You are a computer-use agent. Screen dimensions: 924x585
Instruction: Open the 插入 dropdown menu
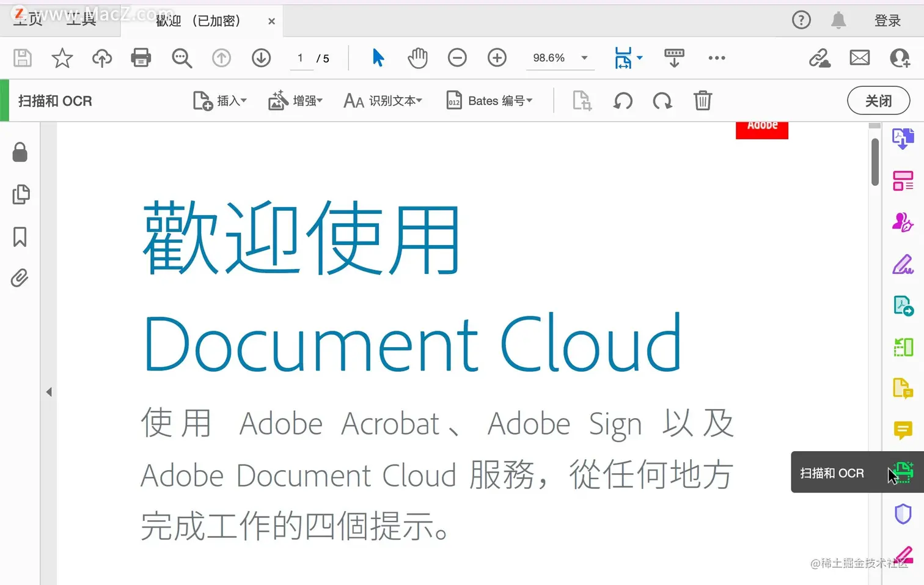coord(220,101)
